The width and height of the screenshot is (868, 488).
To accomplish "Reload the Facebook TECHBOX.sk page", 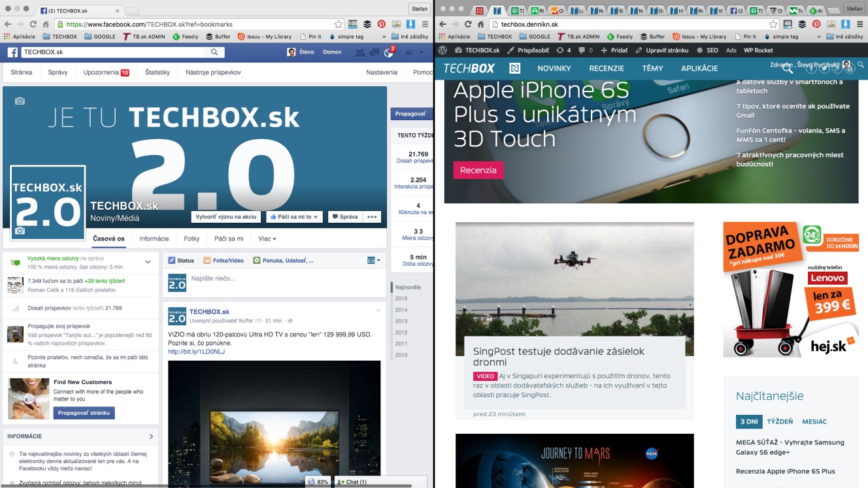I will pyautogui.click(x=33, y=24).
